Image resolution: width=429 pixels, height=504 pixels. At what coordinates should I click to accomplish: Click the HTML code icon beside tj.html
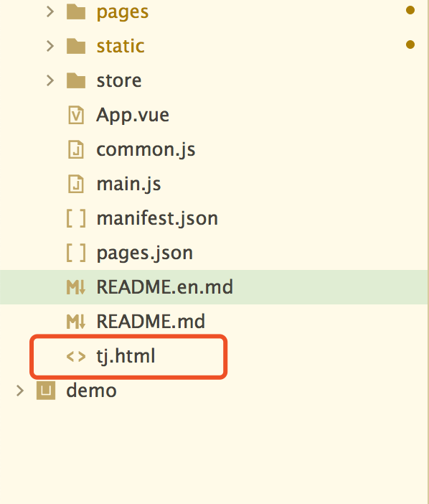click(76, 356)
